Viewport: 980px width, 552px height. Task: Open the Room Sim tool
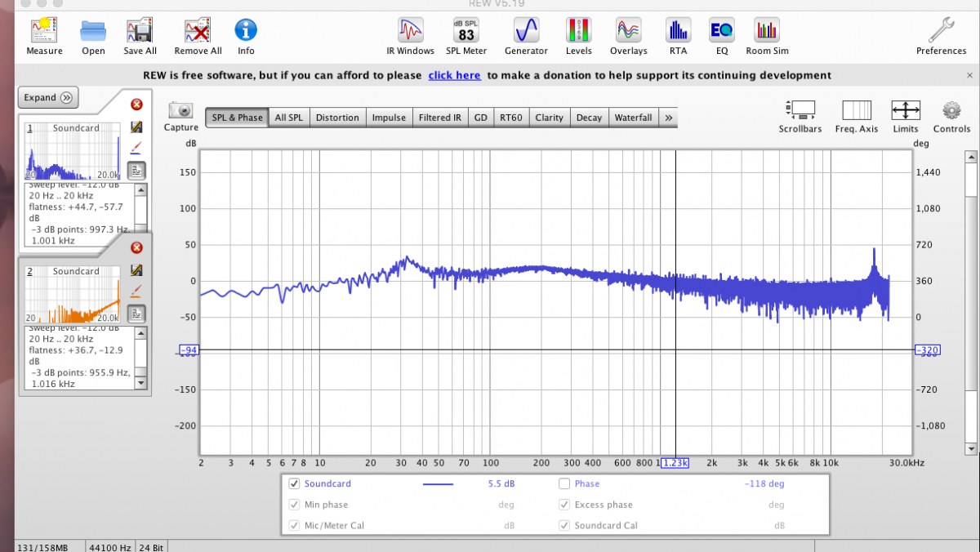click(766, 30)
